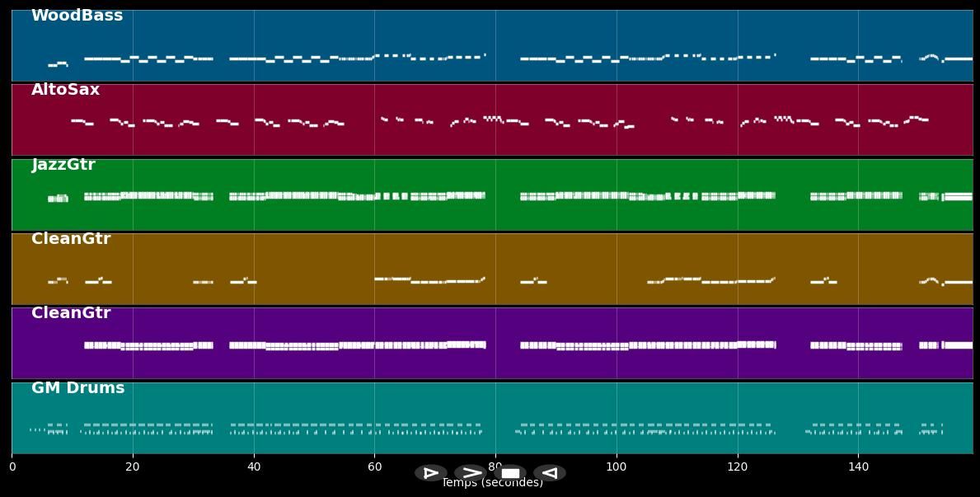980x497 pixels.
Task: Click the CleanGtr label on purple track
Action: (x=71, y=313)
